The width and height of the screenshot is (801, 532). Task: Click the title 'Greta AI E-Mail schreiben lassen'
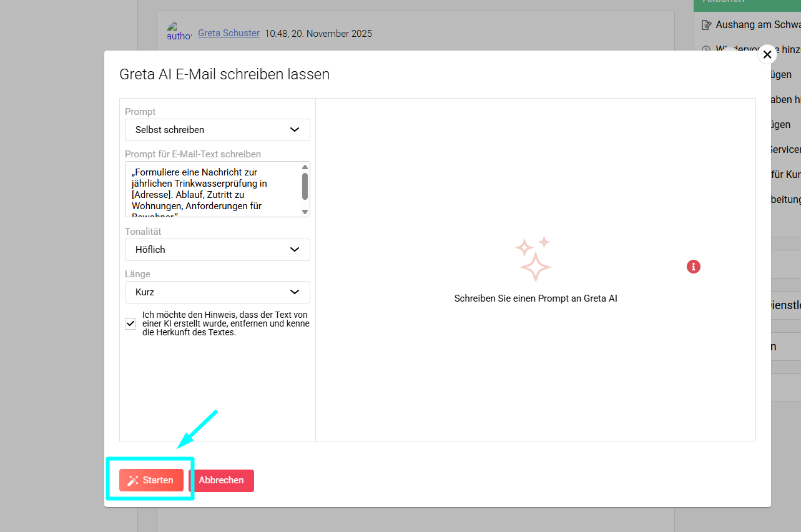(225, 74)
